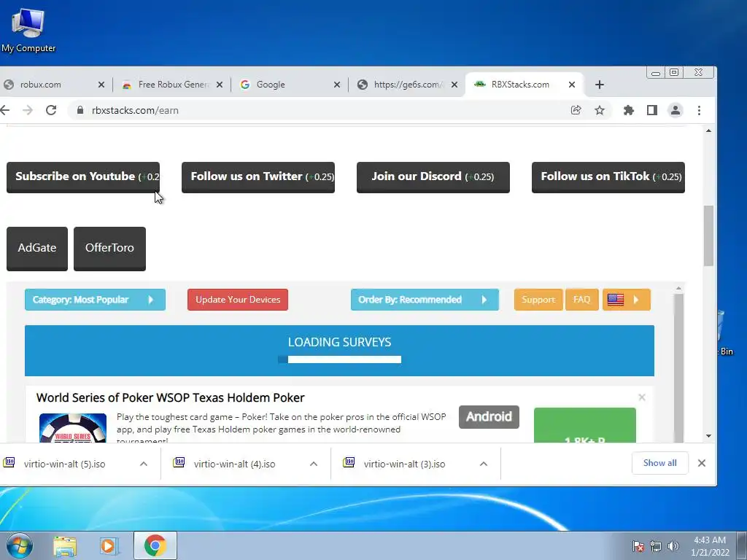Click Show all downloads

click(659, 463)
